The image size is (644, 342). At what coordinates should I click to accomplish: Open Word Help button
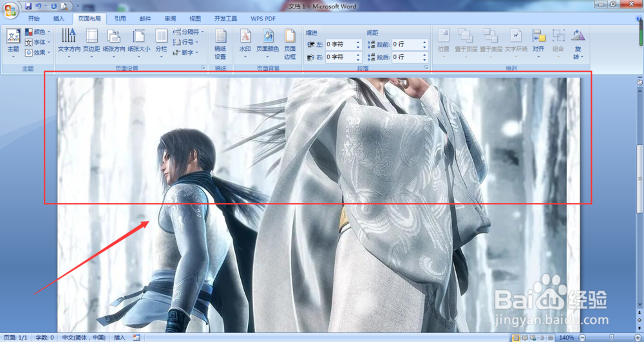[x=638, y=19]
